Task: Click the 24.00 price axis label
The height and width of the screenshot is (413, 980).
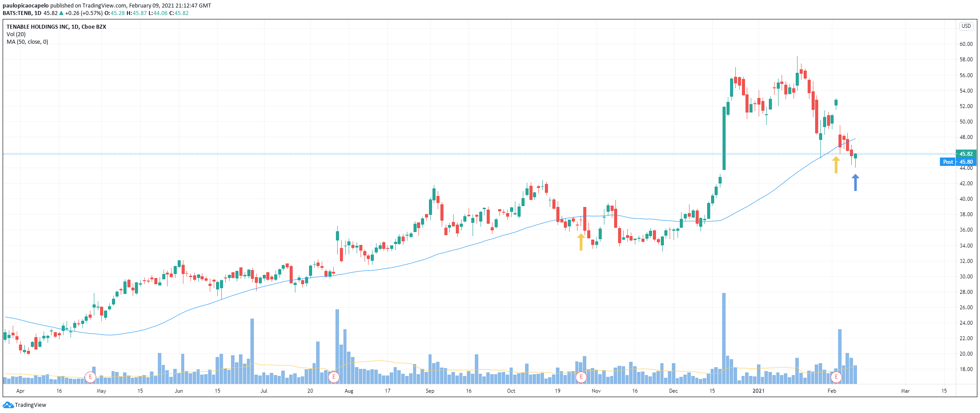Action: point(966,323)
